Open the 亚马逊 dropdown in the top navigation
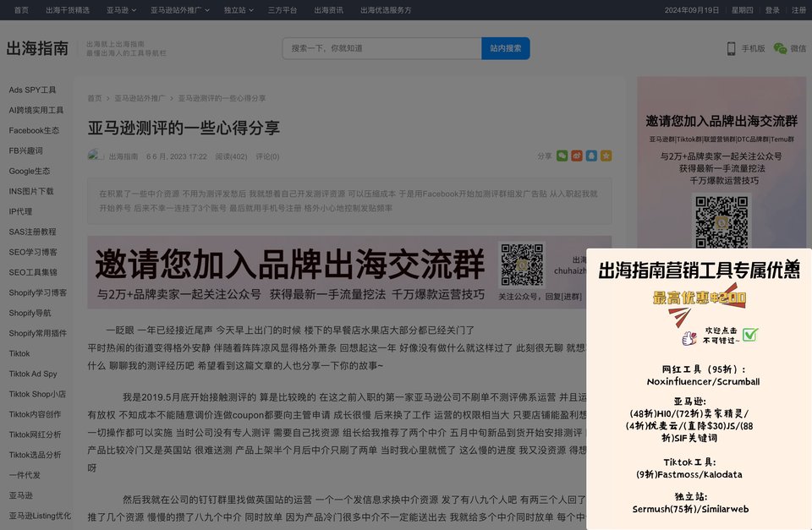Screen dimensions: 812x530 point(121,10)
